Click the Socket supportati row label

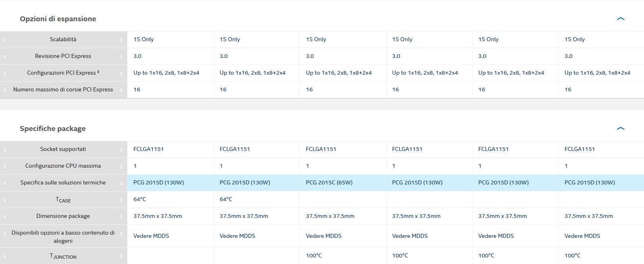click(63, 149)
